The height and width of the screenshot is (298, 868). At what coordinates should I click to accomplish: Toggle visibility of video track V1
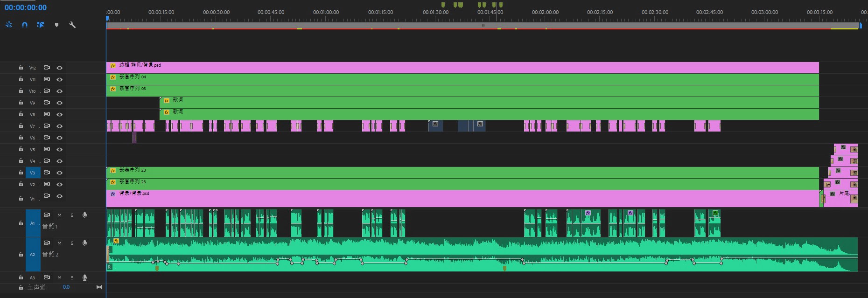click(60, 196)
